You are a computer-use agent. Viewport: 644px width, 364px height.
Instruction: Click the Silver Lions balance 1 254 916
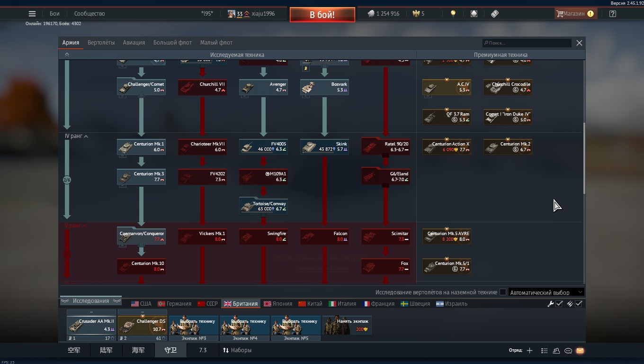coord(384,14)
